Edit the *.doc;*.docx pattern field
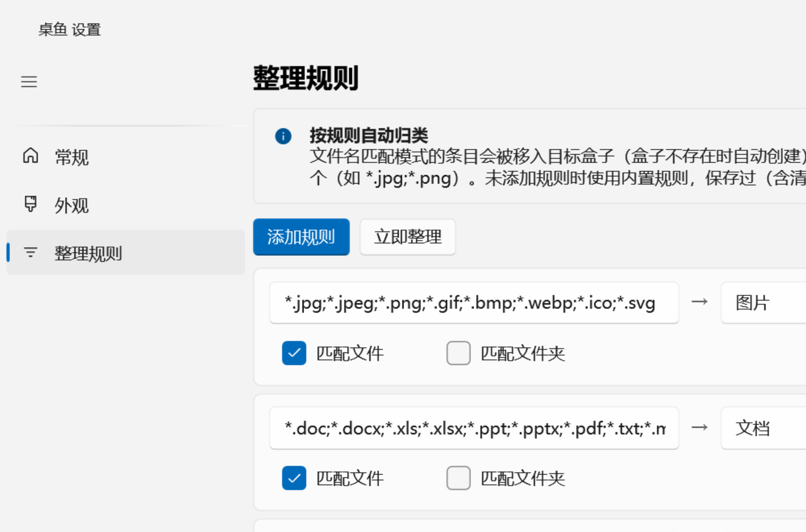 (474, 428)
